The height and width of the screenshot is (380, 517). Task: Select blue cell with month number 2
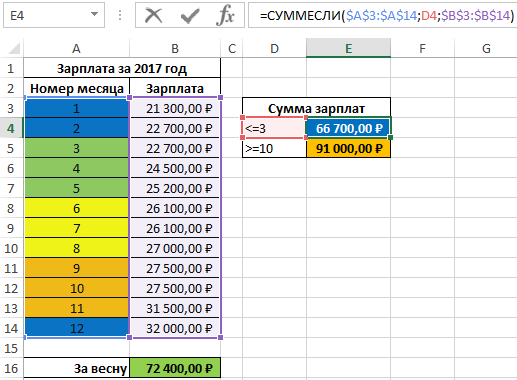click(x=77, y=128)
